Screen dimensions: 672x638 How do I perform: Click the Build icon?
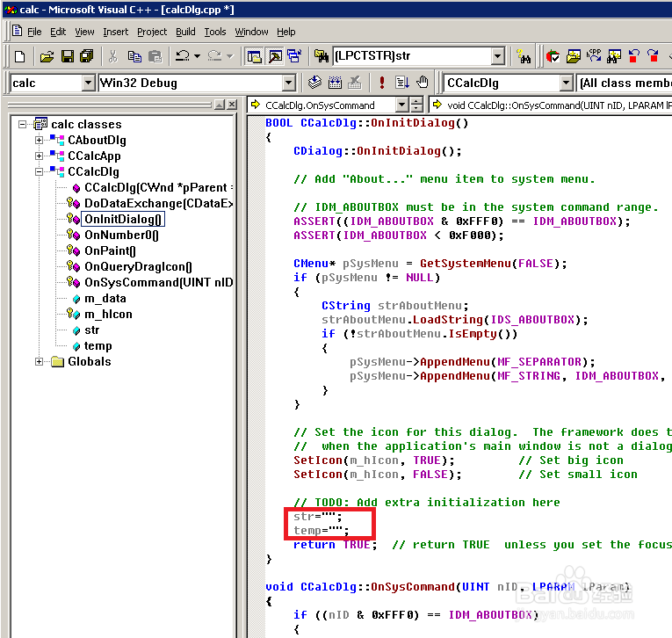coord(335,83)
